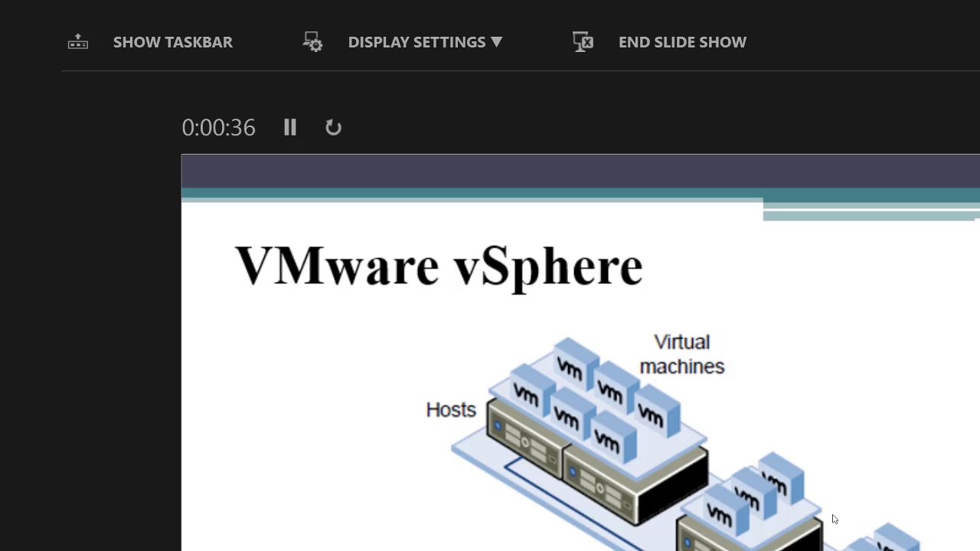
Task: Click the Hosts label in the diagram
Action: point(450,410)
